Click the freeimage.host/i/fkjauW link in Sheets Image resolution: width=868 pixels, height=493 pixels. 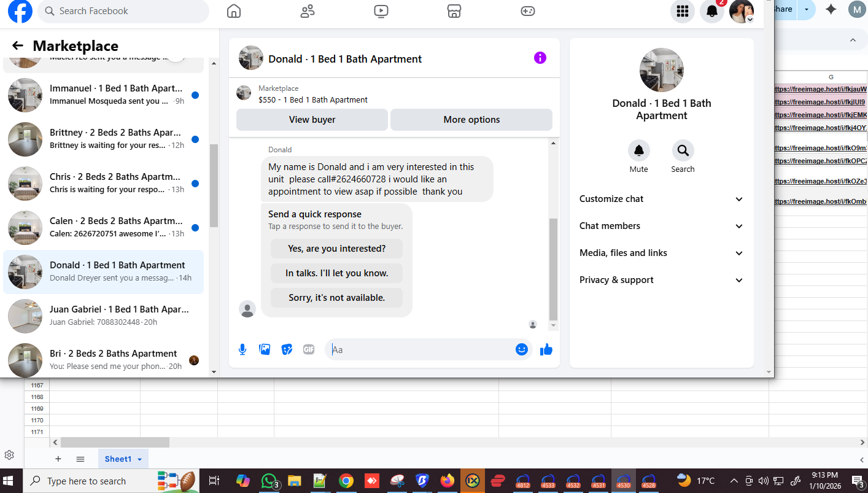[821, 89]
